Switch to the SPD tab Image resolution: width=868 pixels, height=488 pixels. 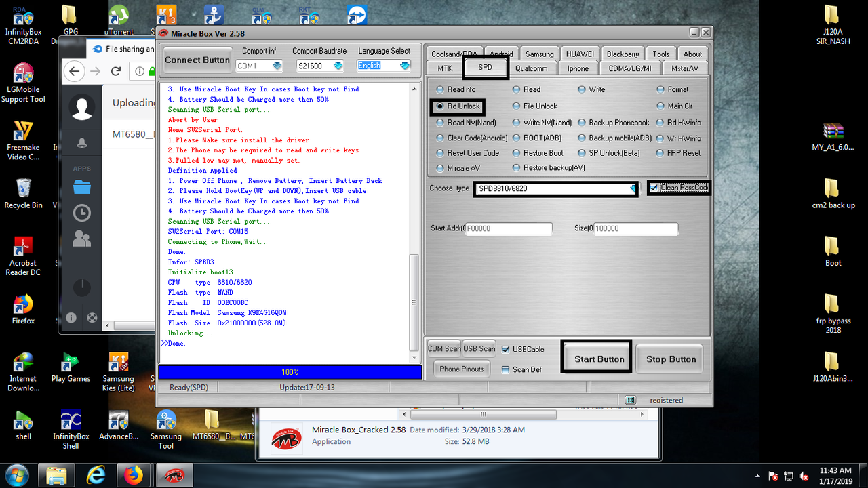coord(485,68)
